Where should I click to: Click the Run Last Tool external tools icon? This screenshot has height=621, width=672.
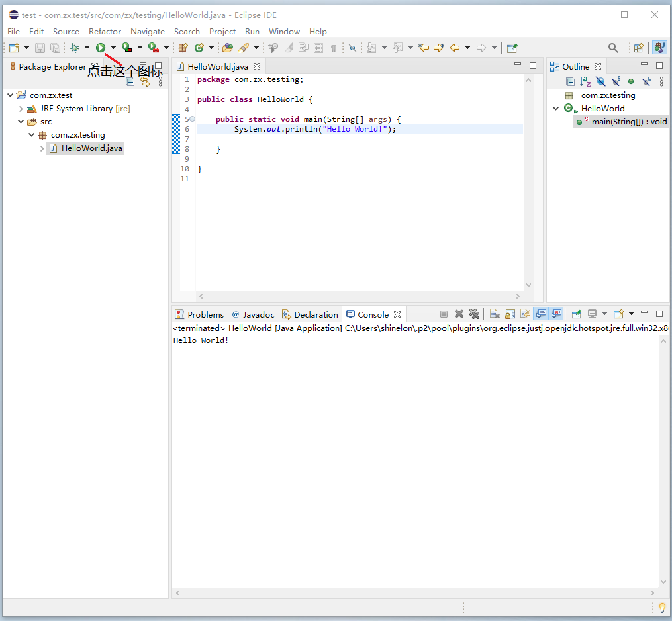coord(154,48)
